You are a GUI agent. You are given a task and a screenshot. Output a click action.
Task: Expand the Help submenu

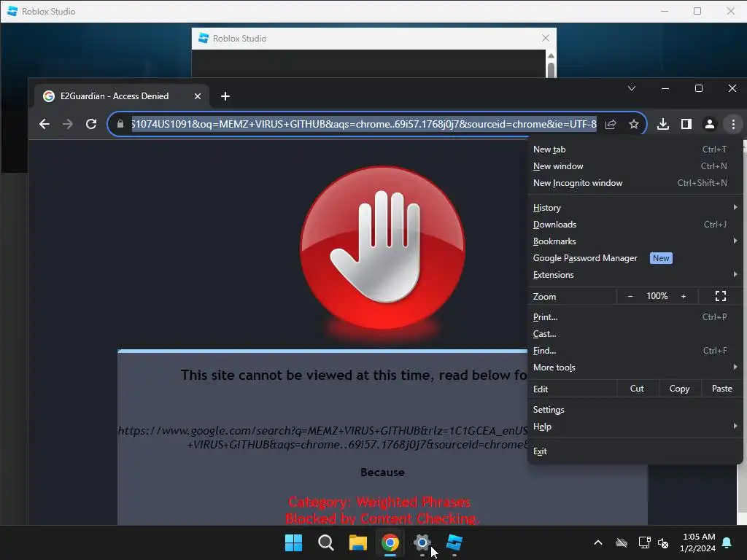click(x=635, y=427)
